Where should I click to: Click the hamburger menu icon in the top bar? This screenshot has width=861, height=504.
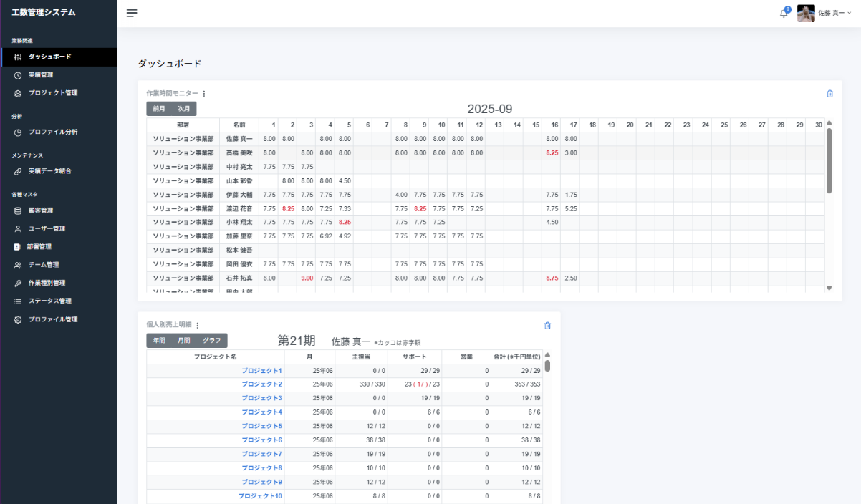pos(132,12)
